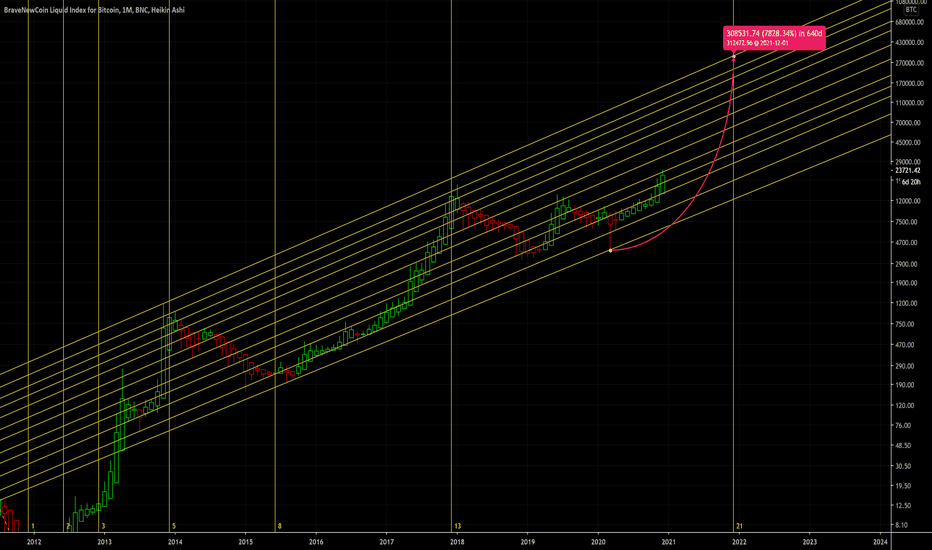Click the 29000.00 price axis label
This screenshot has width=932, height=550.
909,162
